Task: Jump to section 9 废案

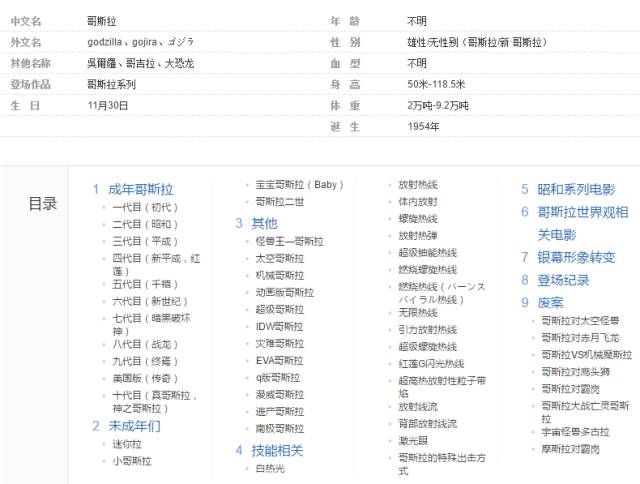Action: (550, 303)
